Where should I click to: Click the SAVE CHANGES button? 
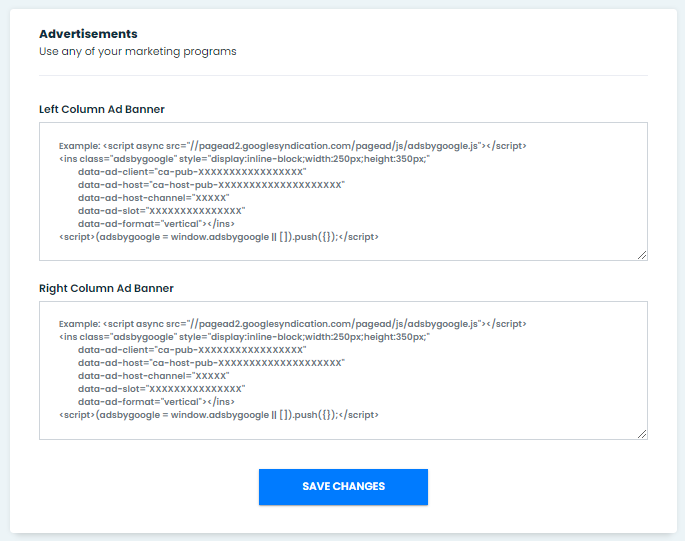(x=343, y=487)
